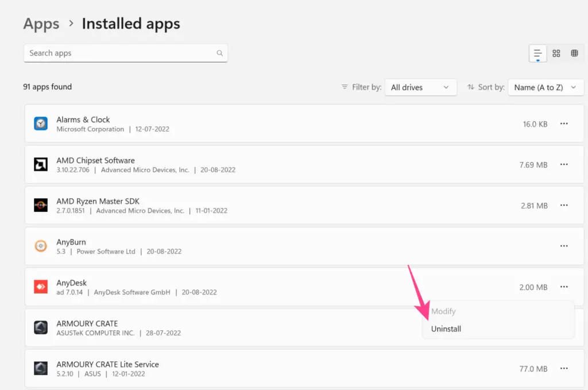The height and width of the screenshot is (390, 588).
Task: Open more options for AMD Ryzen Master SDK
Action: click(x=564, y=206)
